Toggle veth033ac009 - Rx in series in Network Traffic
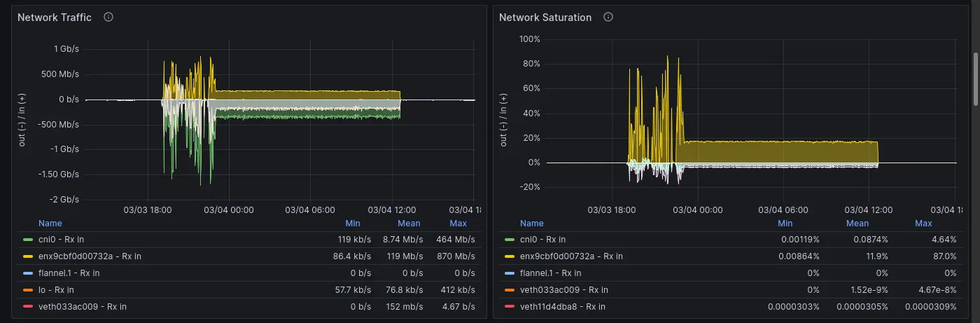The height and width of the screenshot is (323, 980). (x=83, y=307)
